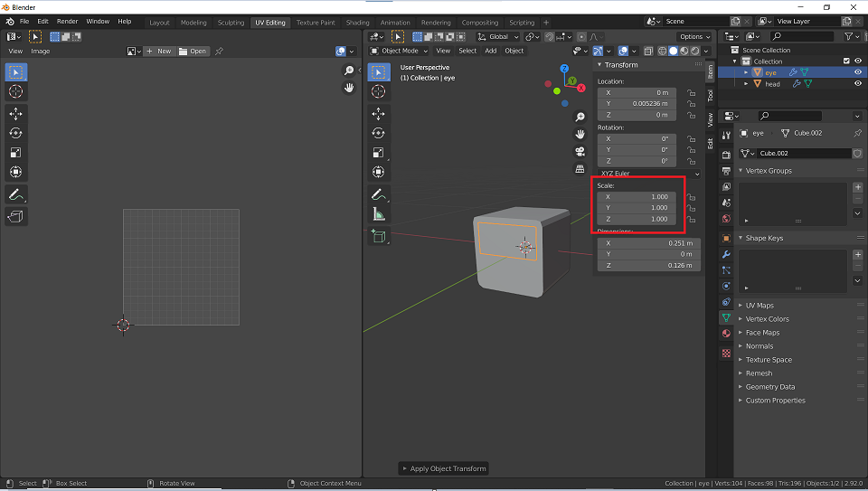Switch to wireframe viewport shading
Image resolution: width=868 pixels, height=491 pixels.
coord(662,51)
